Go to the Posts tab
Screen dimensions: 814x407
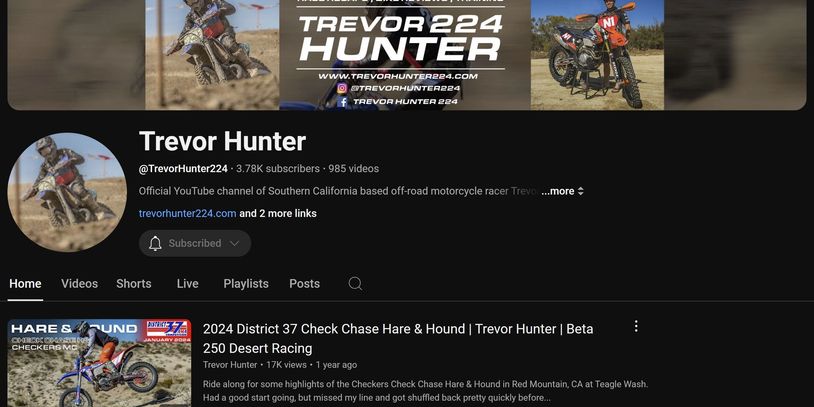point(304,283)
